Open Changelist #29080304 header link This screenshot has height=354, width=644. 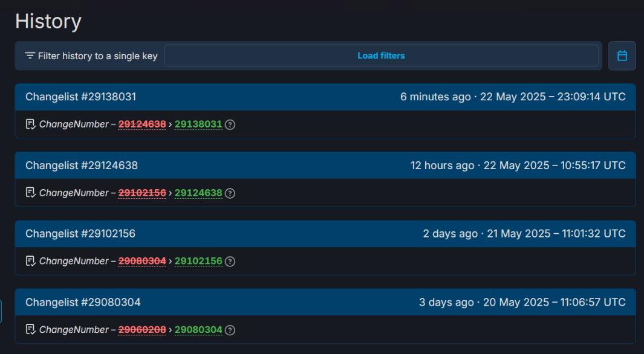click(x=83, y=302)
